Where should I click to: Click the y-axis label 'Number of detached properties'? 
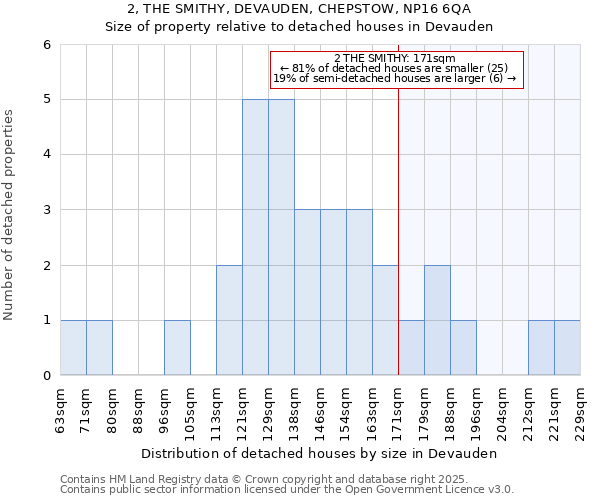(x=8, y=215)
